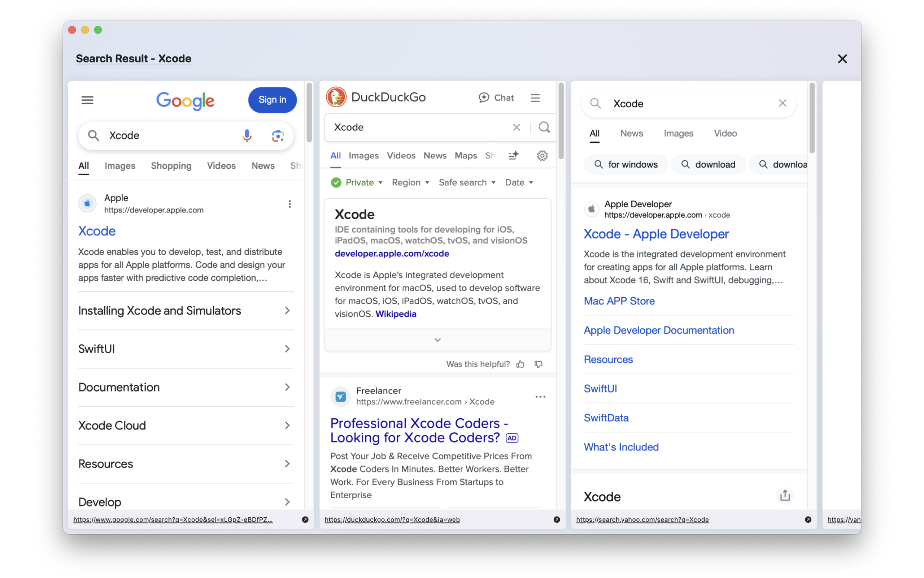924x578 pixels.
Task: Switch to Google Videos tab
Action: click(221, 165)
